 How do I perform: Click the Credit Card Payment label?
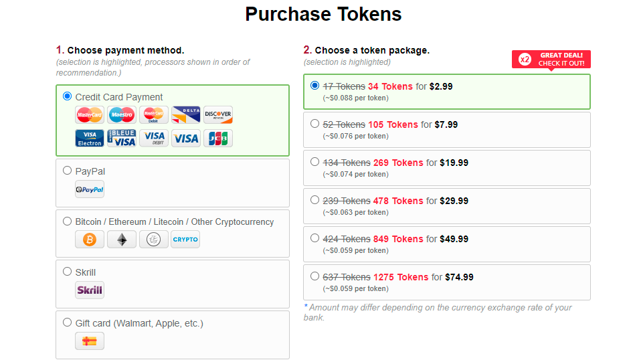[119, 97]
